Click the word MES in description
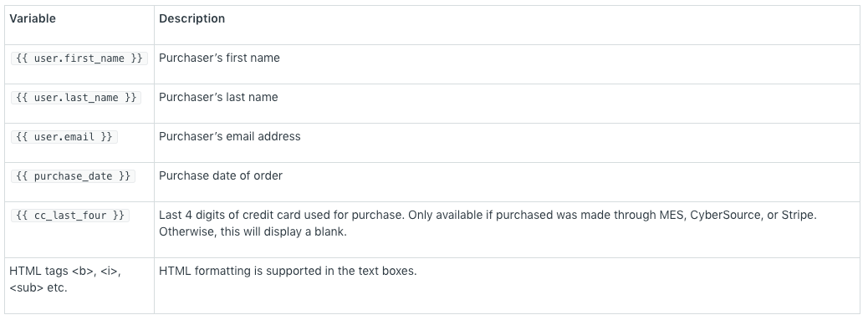The image size is (868, 320). (671, 215)
